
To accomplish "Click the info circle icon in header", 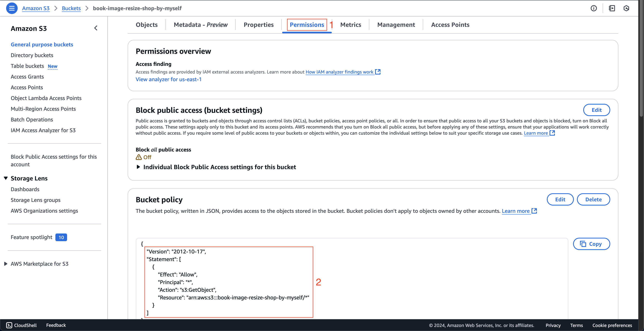I will [594, 8].
